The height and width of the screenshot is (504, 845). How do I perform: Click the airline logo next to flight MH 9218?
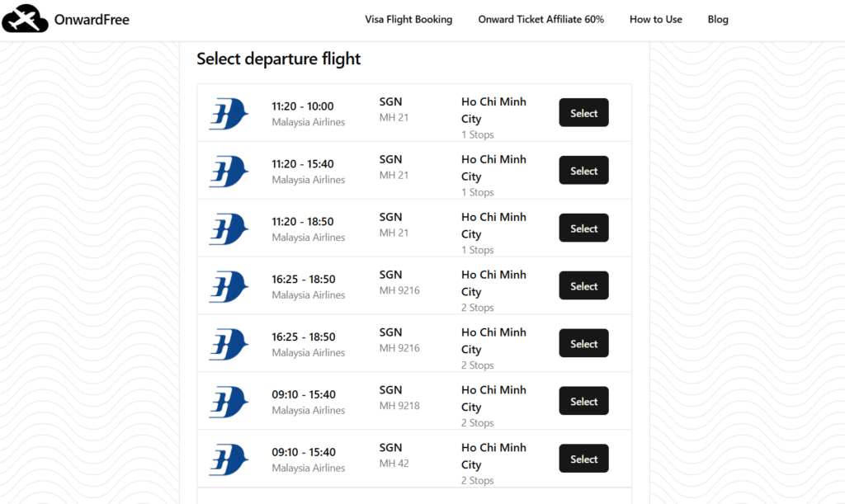coord(228,401)
